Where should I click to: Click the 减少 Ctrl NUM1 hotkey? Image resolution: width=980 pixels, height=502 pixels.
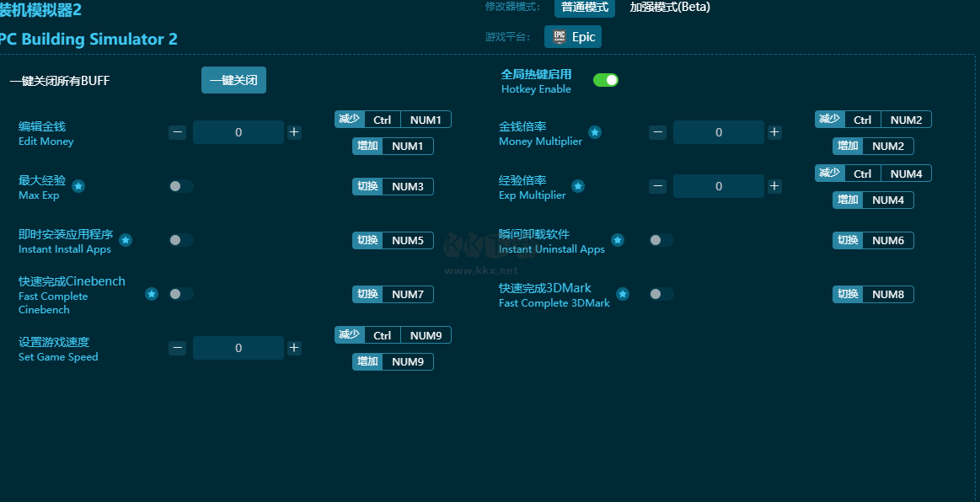tap(394, 120)
